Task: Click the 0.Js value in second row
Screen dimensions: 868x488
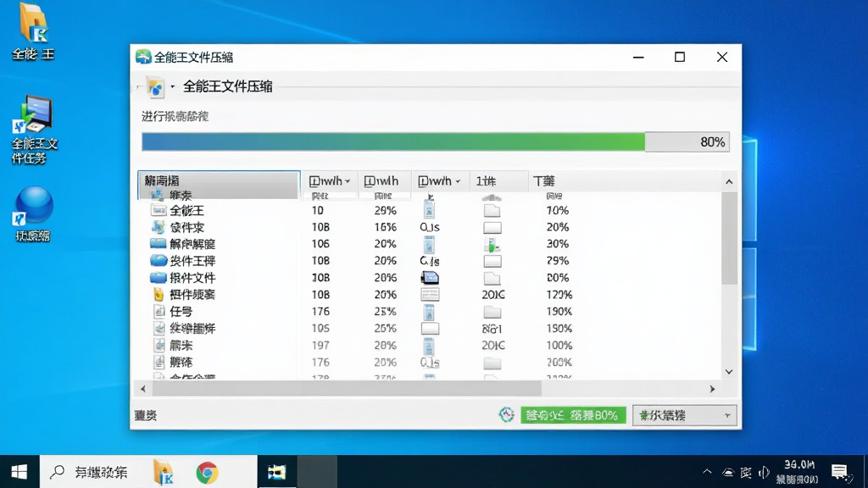Action: pos(430,227)
